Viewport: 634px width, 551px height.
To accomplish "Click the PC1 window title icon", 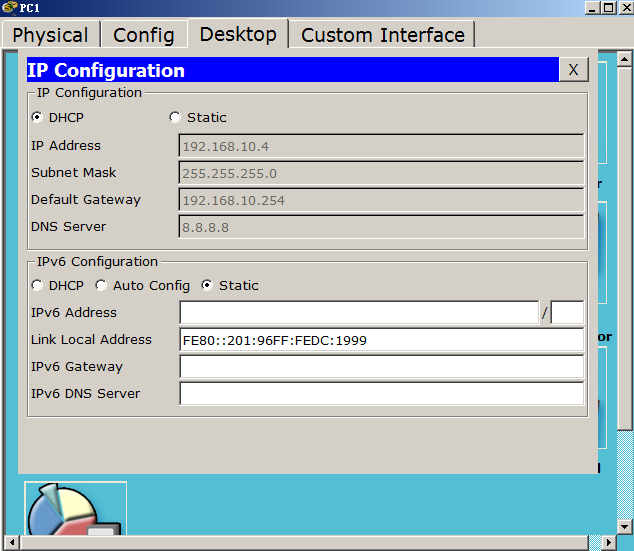I will tap(9, 7).
